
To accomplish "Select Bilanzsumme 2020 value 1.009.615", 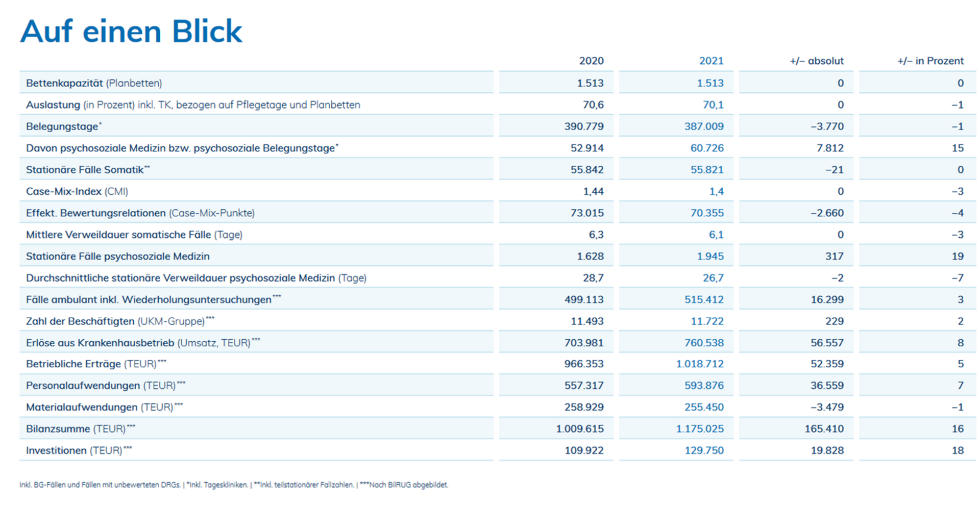I will [x=580, y=429].
